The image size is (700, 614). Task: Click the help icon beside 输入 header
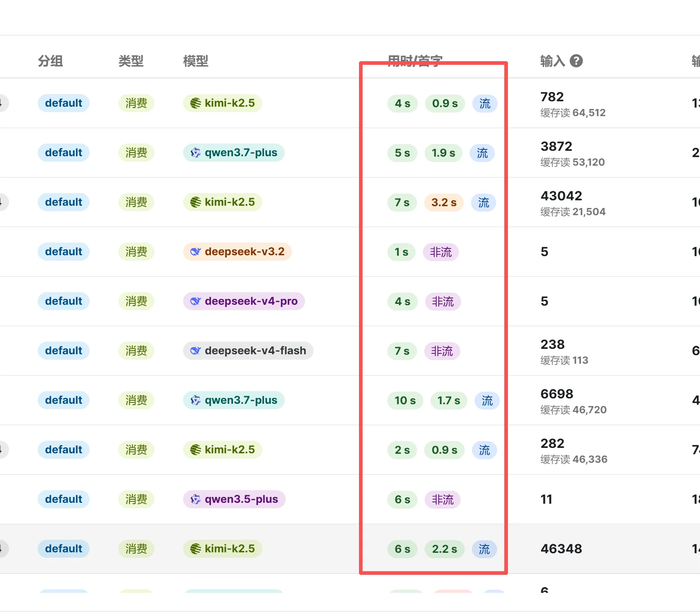[576, 61]
